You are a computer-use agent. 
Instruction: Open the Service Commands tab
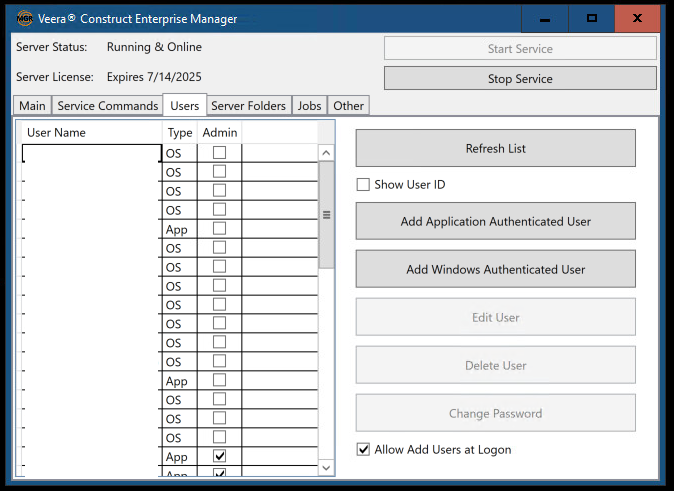click(x=107, y=106)
